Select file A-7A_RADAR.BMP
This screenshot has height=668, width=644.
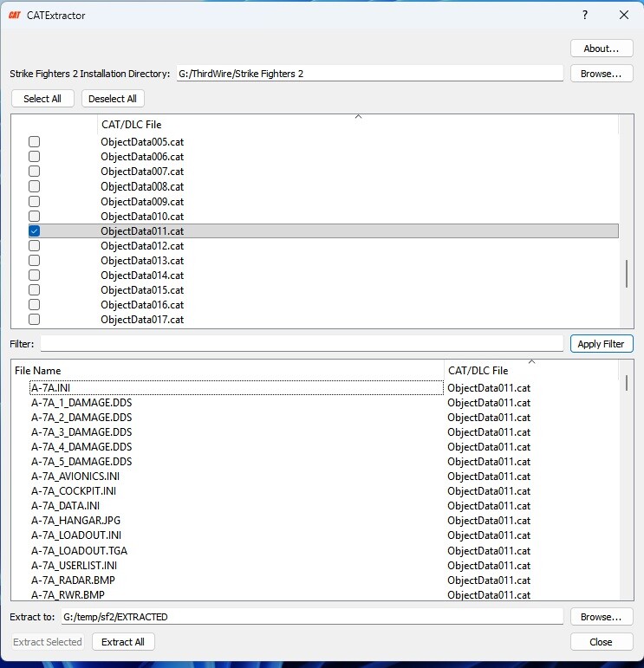coord(73,580)
